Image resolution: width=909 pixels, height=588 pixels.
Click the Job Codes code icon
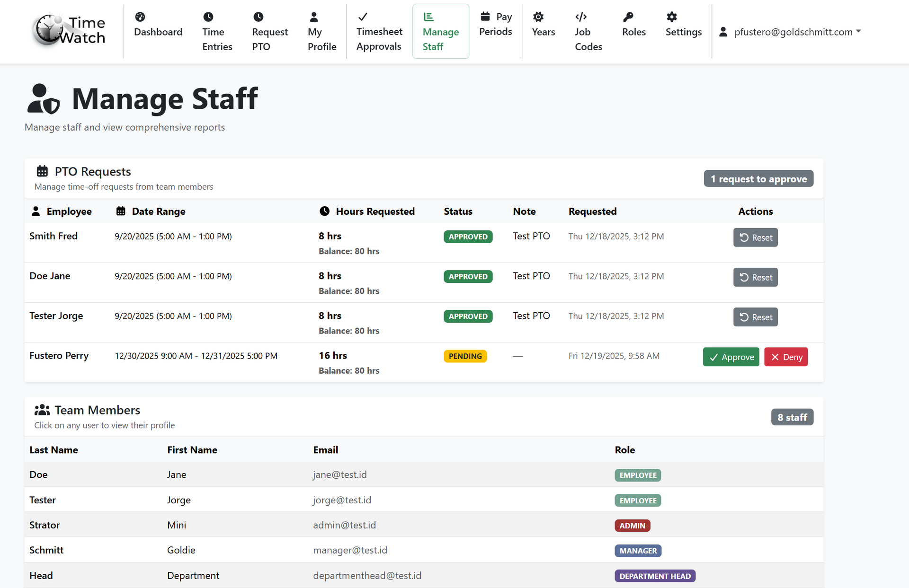tap(581, 17)
